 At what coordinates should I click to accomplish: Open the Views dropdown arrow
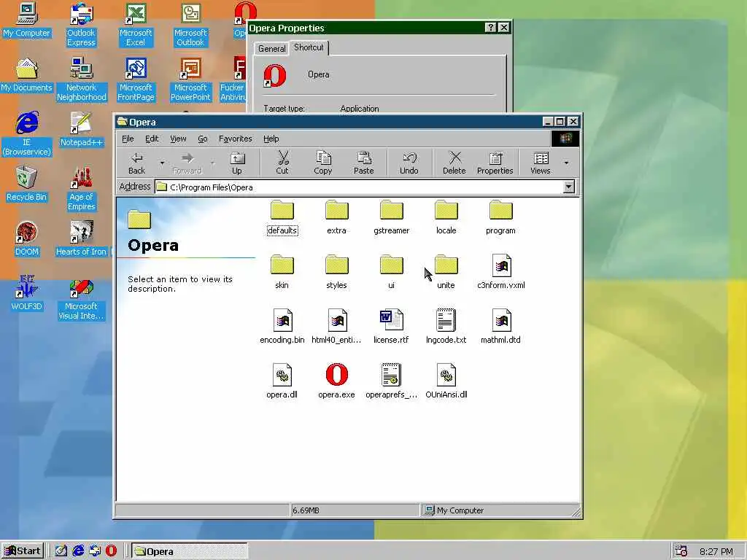[566, 163]
